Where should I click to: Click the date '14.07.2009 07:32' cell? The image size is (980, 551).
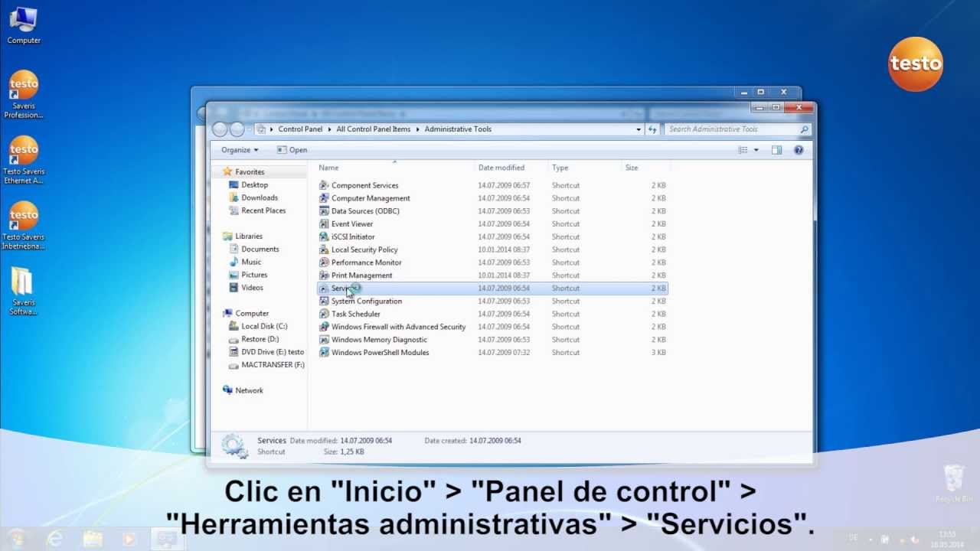pos(504,353)
